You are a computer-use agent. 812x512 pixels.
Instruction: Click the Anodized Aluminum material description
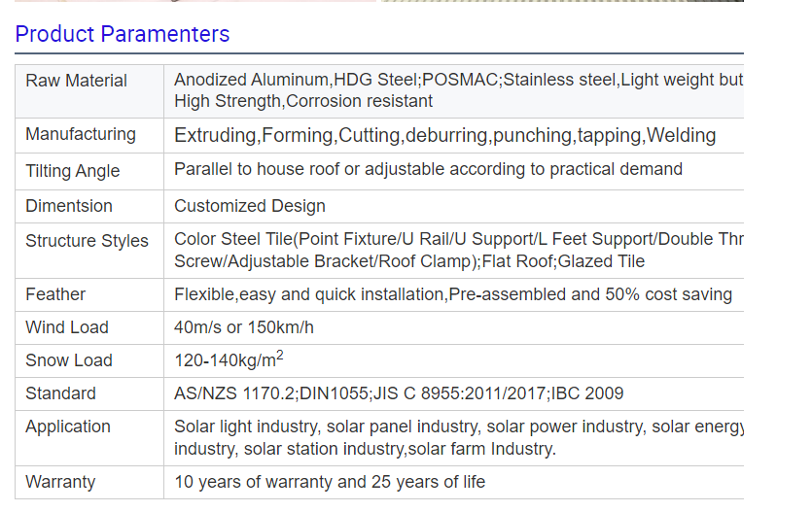click(x=457, y=90)
